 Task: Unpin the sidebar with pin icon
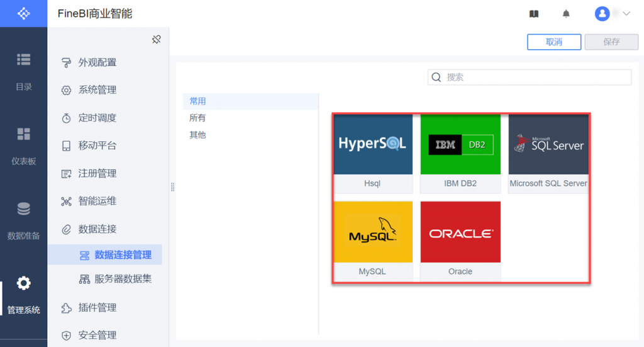click(157, 39)
